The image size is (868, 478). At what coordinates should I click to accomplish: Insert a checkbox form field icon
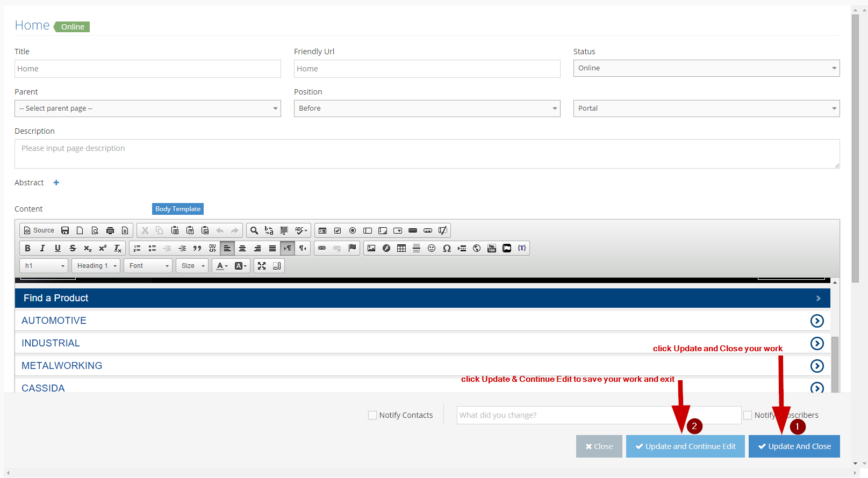coord(338,230)
